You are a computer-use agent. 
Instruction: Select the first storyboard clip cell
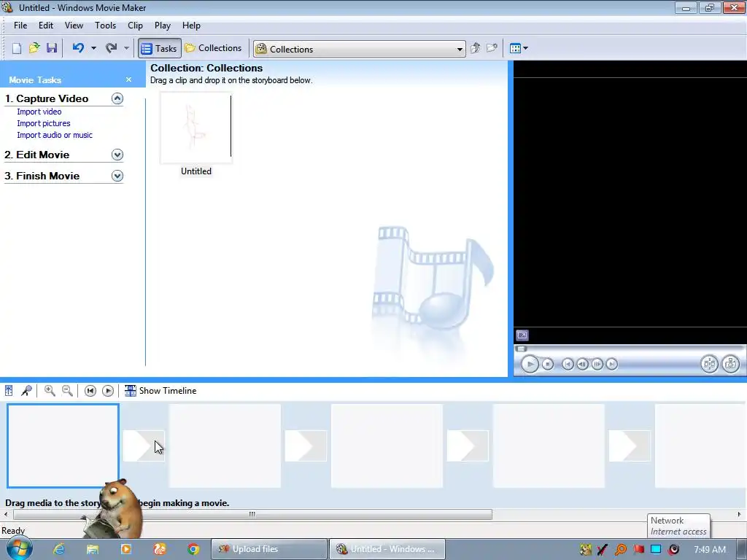tap(63, 446)
